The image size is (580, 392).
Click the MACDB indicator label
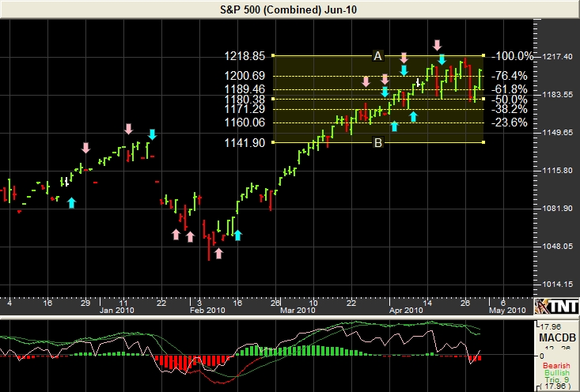tap(557, 337)
